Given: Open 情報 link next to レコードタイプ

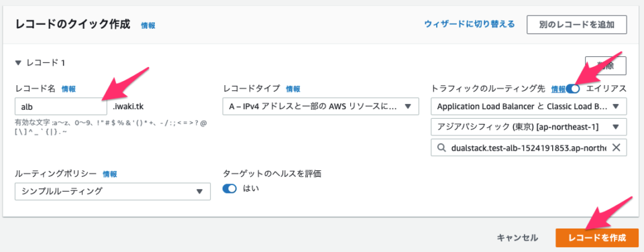Looking at the screenshot, I should click(x=293, y=88).
